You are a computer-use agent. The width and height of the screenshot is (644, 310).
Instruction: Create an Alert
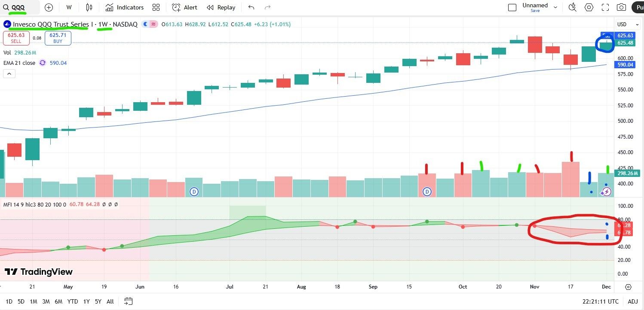tap(184, 7)
